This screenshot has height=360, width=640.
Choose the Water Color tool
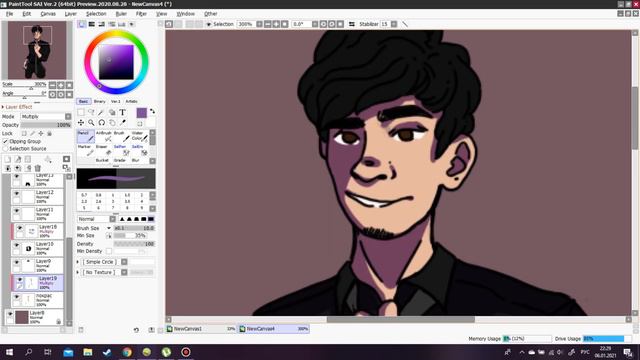(x=139, y=136)
